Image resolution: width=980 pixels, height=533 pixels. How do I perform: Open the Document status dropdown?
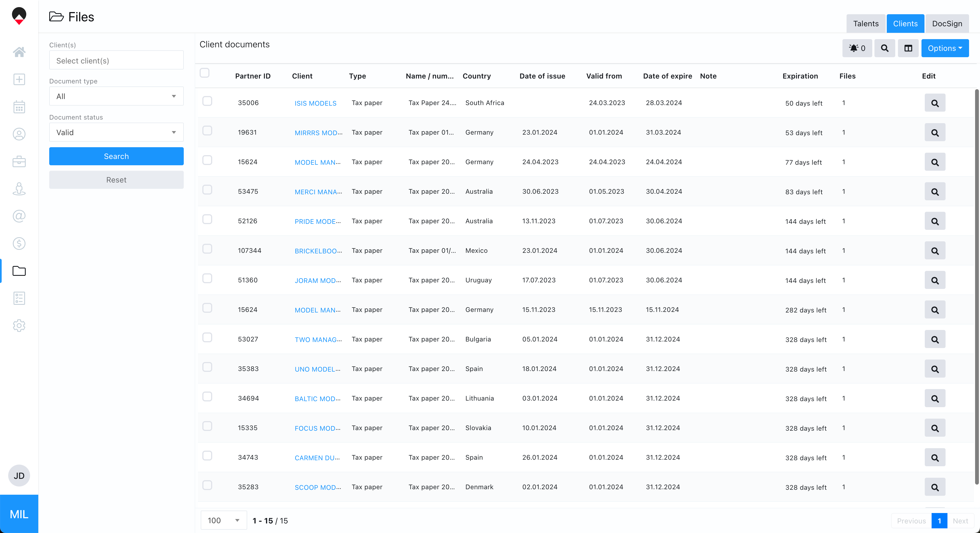coord(116,132)
